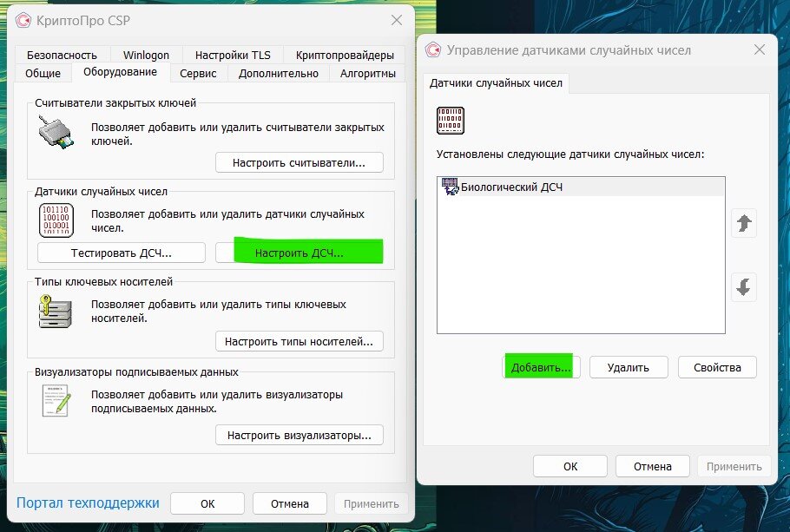Click the random number sensor binary icon
790x532 pixels.
[x=56, y=220]
